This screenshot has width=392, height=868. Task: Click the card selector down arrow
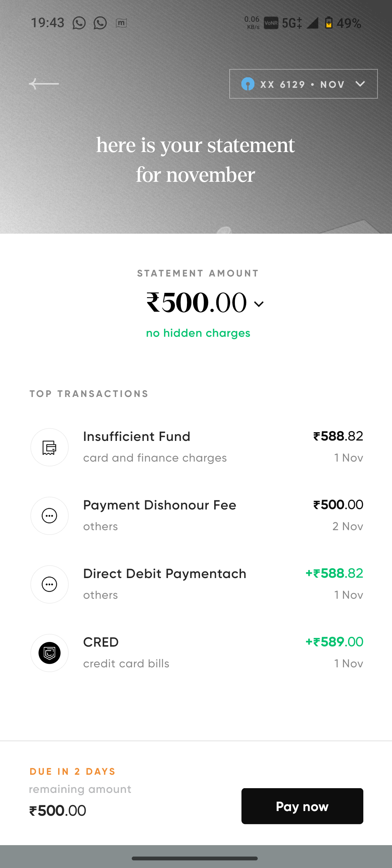[360, 84]
